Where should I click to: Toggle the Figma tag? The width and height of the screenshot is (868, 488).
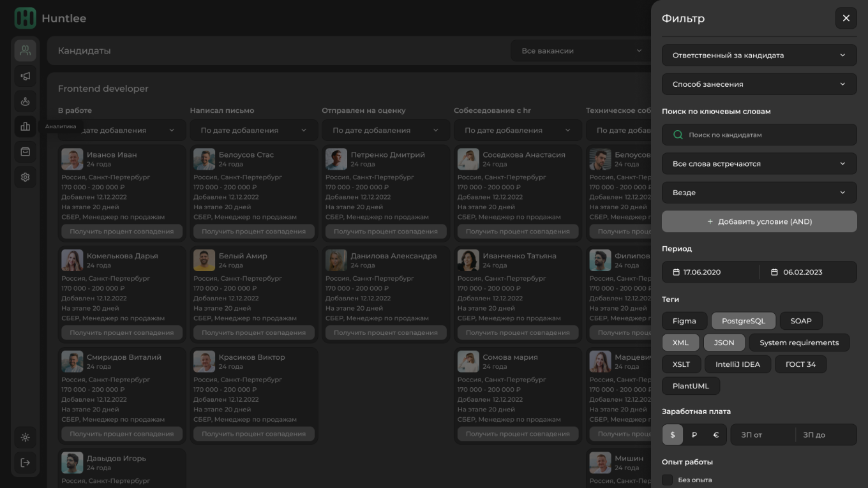[684, 321]
